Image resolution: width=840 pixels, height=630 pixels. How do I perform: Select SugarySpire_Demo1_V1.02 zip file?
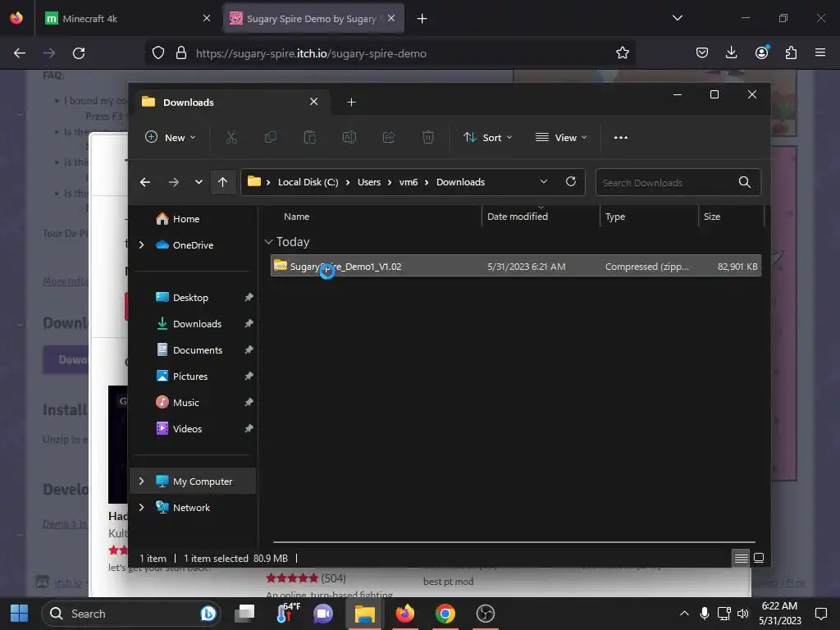(516, 267)
